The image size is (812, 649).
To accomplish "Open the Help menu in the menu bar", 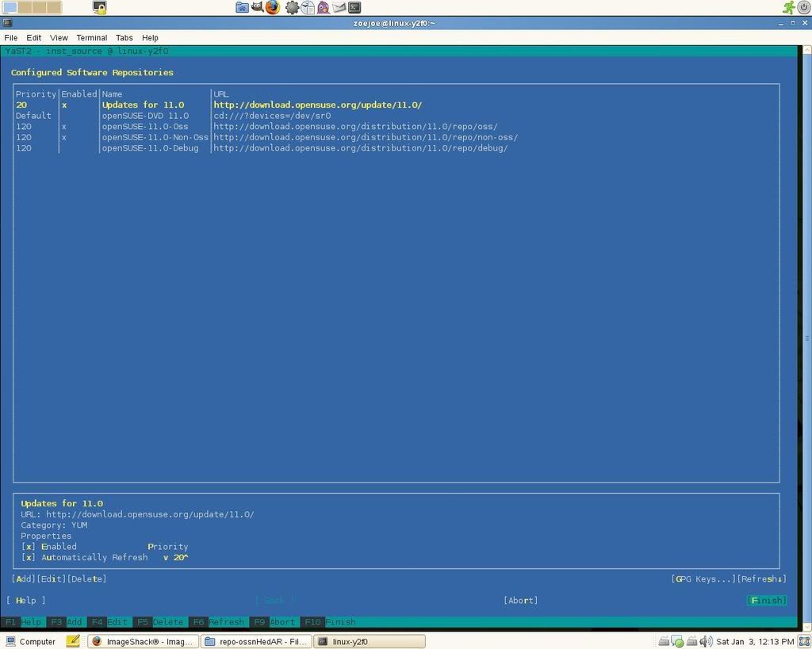I will 150,38.
